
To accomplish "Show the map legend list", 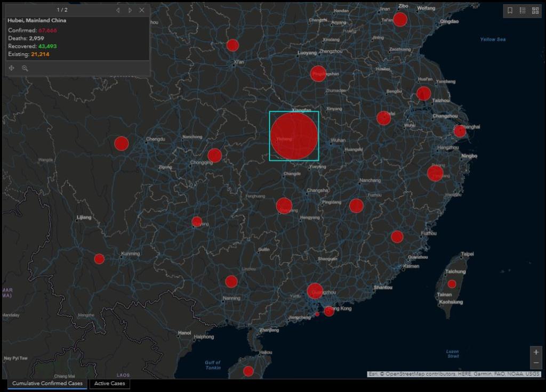I will click(x=523, y=11).
